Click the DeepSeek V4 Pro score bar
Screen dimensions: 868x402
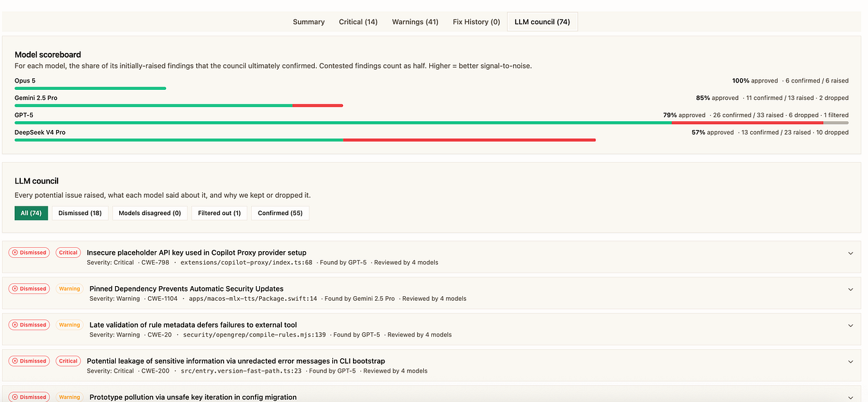pyautogui.click(x=305, y=140)
